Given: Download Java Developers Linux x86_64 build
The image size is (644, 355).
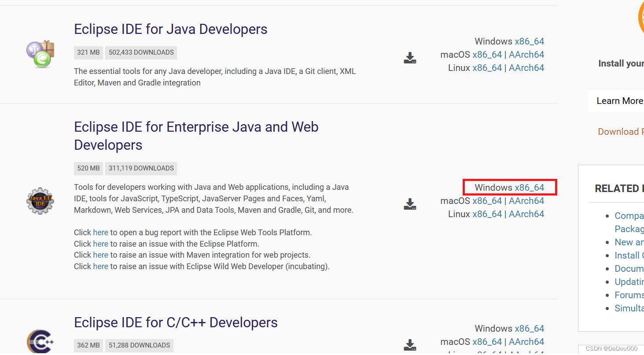Looking at the screenshot, I should click(487, 68).
